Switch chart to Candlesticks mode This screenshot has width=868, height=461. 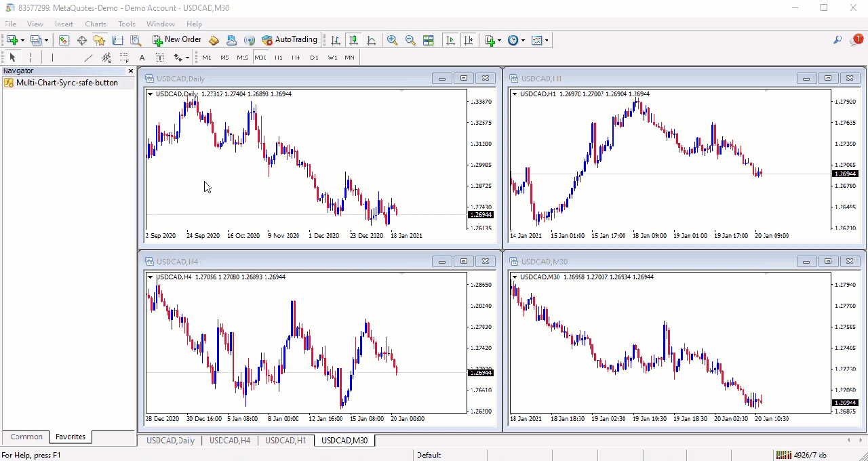pyautogui.click(x=353, y=41)
